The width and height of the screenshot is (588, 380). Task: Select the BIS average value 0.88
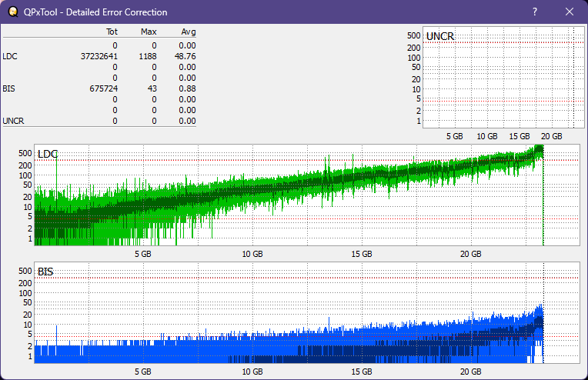point(188,88)
